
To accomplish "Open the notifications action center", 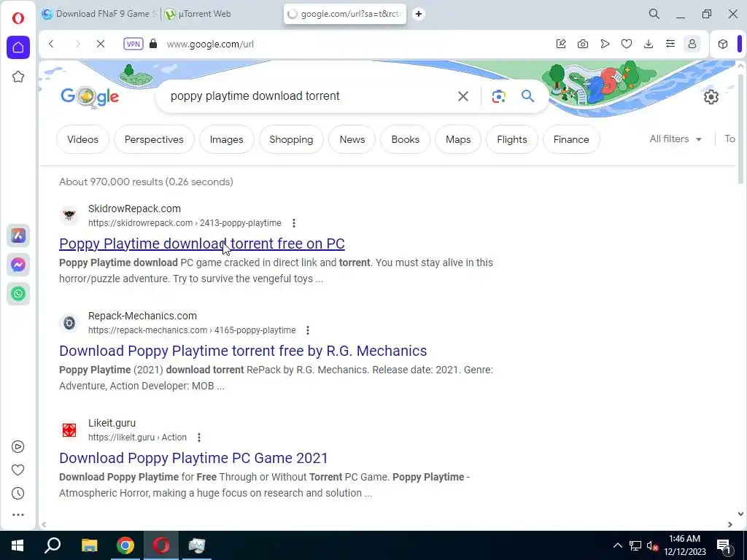I will tap(724, 545).
